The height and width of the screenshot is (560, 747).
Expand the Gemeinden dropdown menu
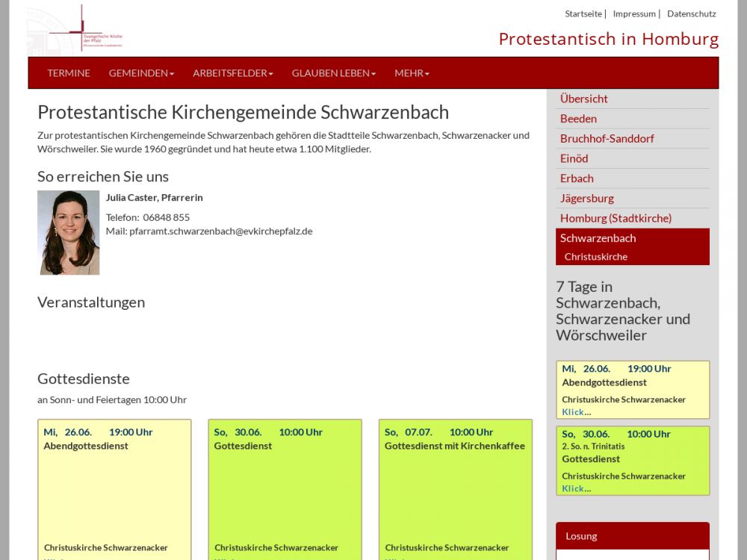tap(141, 73)
